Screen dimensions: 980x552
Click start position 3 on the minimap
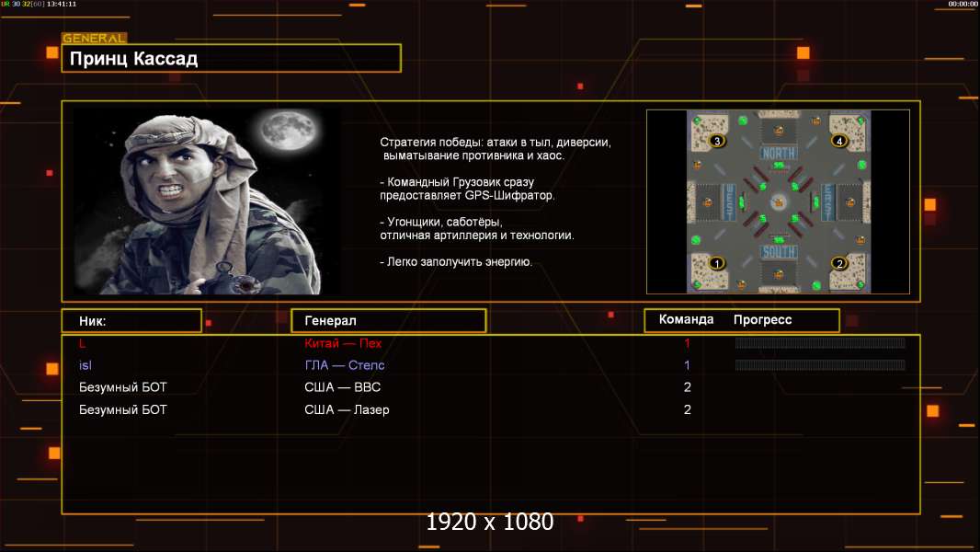(717, 141)
